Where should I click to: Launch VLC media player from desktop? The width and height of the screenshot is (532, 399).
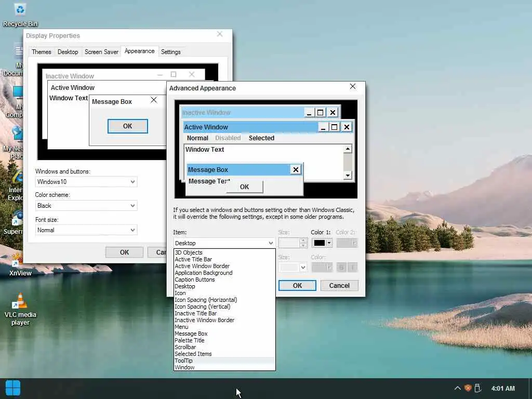point(20,310)
